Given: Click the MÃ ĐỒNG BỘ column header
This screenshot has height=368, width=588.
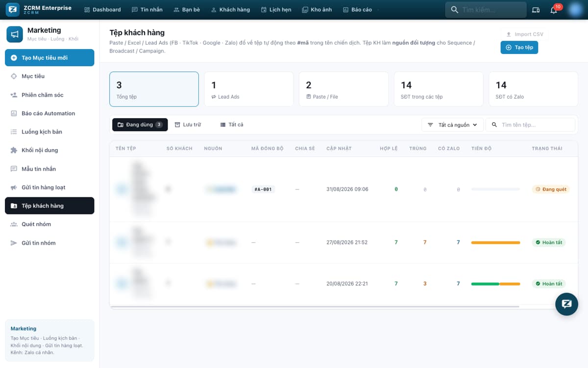Looking at the screenshot, I should (x=267, y=148).
